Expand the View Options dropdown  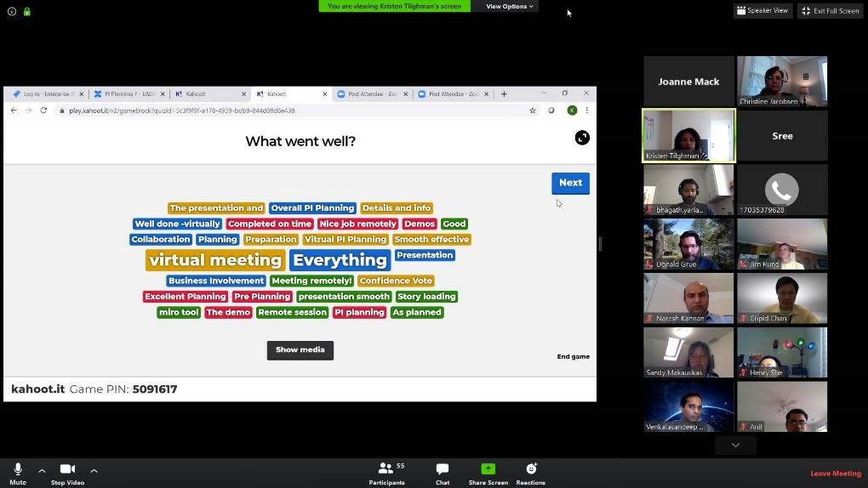(510, 6)
